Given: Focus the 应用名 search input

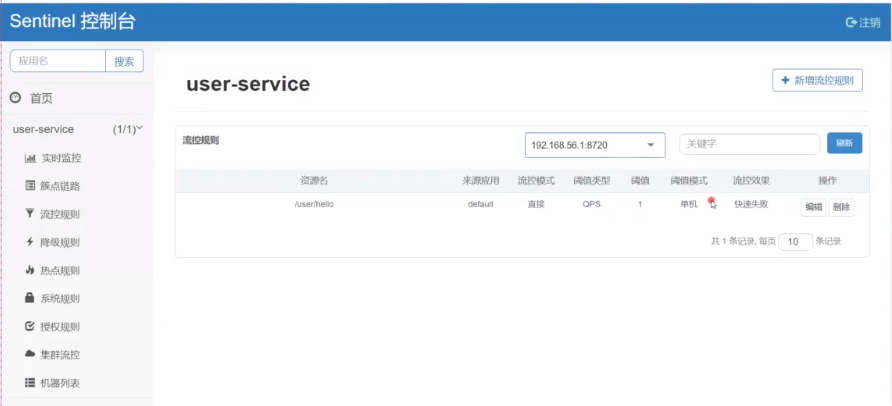Looking at the screenshot, I should (57, 61).
